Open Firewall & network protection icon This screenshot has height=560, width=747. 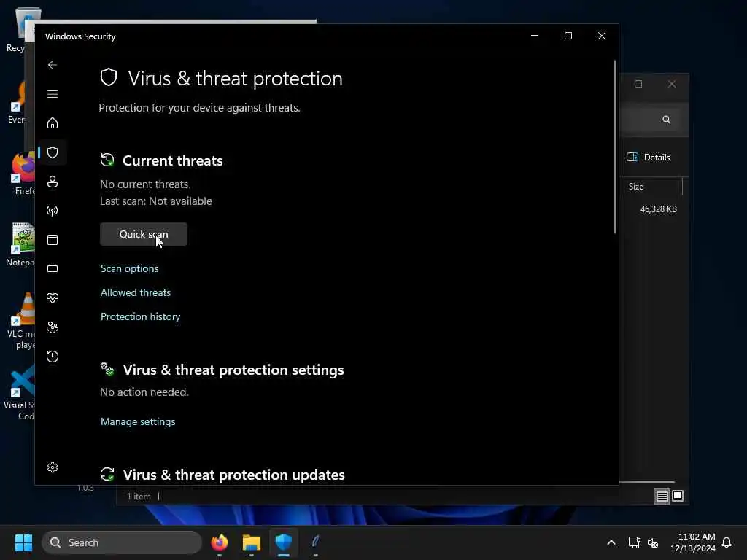coord(53,211)
